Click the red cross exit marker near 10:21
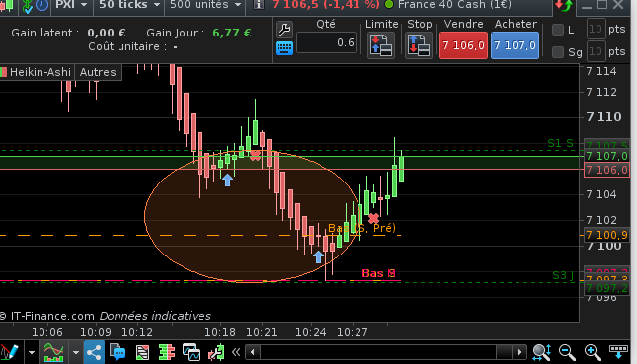This screenshot has width=637, height=364. click(255, 155)
